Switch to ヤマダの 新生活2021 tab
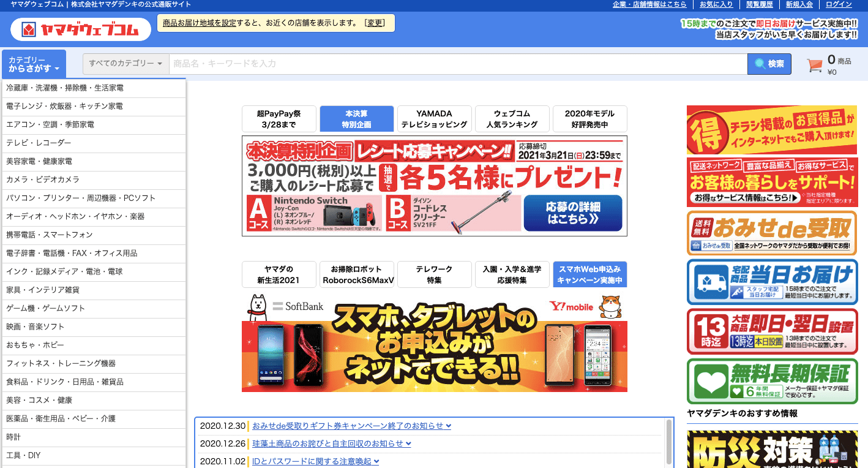The image size is (868, 468). tap(279, 274)
